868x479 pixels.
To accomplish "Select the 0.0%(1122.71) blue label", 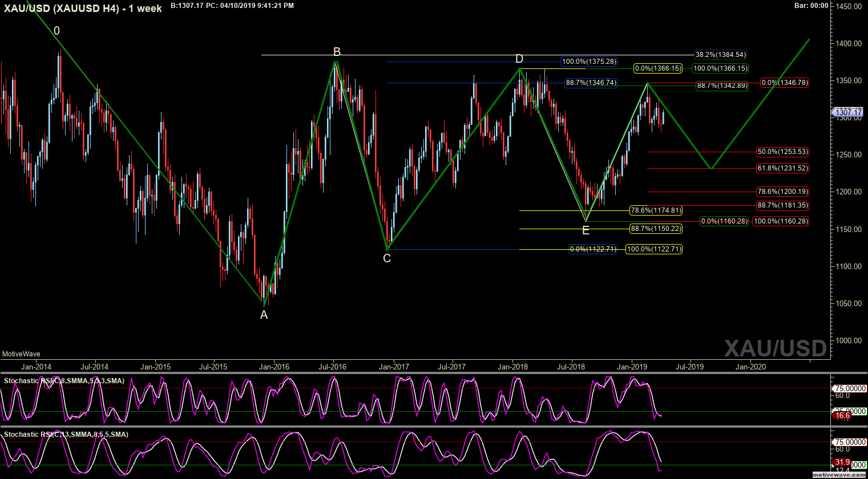I will coord(593,249).
